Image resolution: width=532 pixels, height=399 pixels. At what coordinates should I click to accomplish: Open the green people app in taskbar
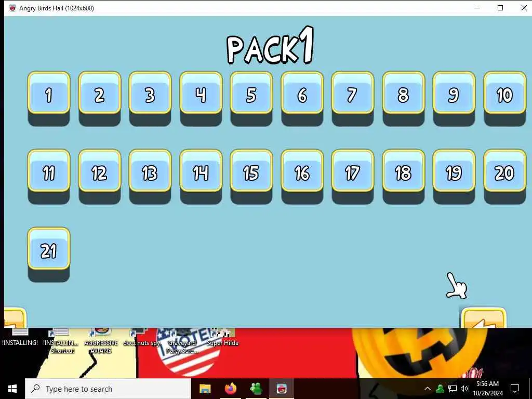click(256, 389)
